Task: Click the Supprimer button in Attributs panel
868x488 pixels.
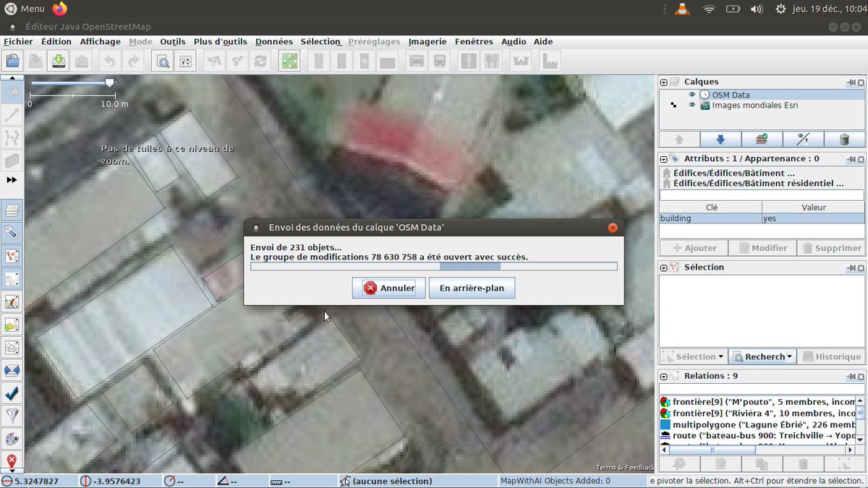Action: tap(831, 248)
